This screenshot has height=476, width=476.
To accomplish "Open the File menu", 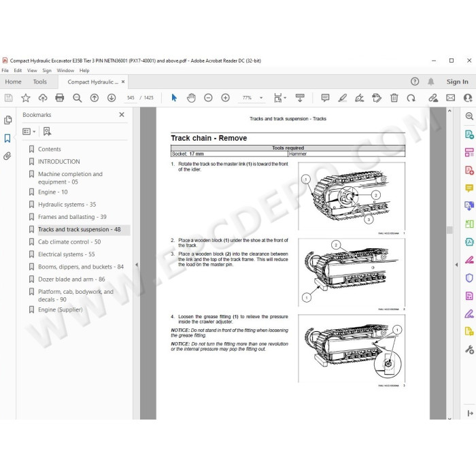I will pyautogui.click(x=5, y=71).
